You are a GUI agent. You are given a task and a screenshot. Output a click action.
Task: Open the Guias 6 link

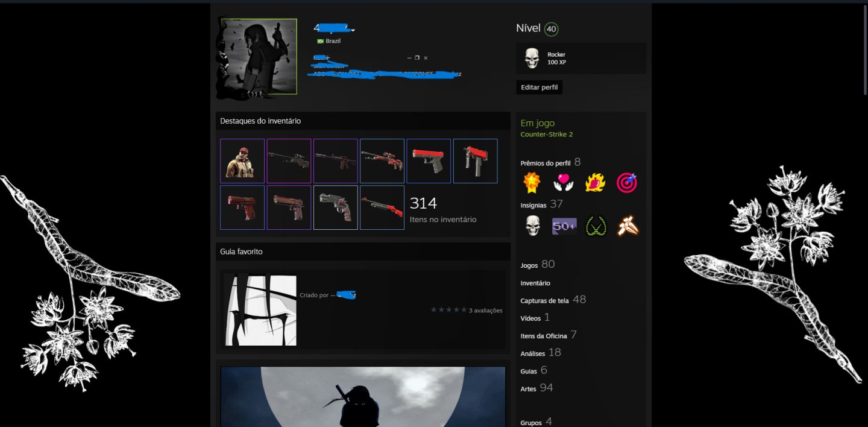pos(534,370)
